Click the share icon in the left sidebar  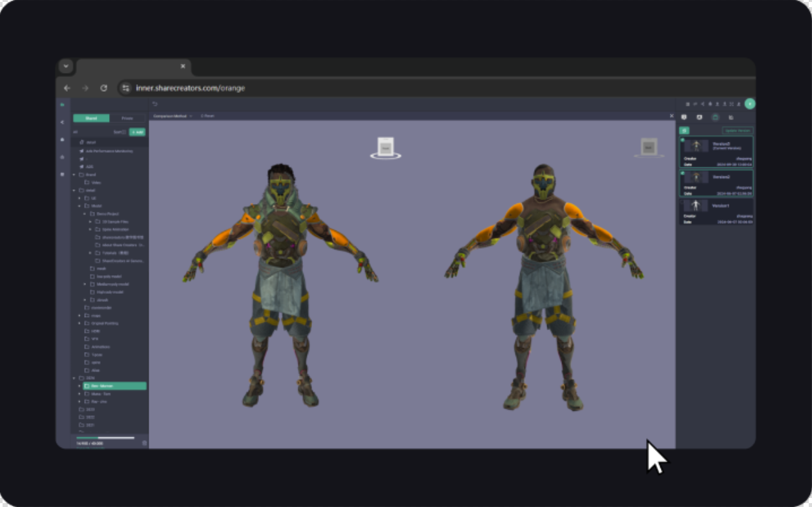63,122
